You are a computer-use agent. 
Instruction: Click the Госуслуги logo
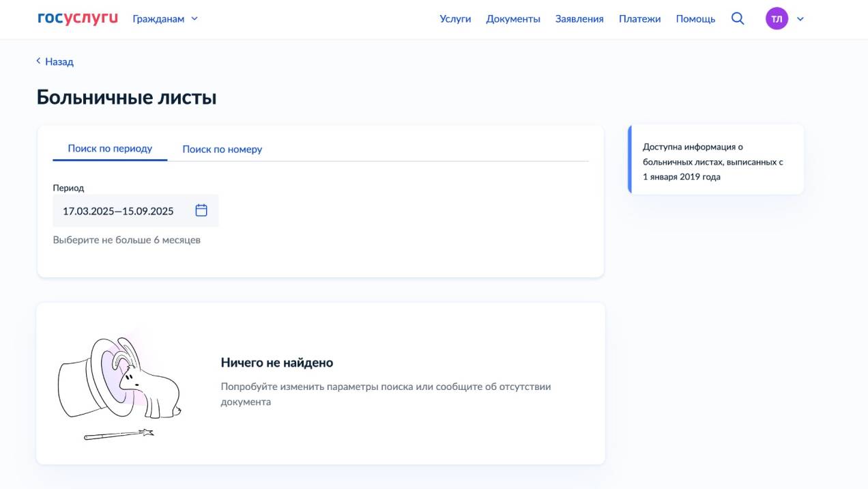(x=77, y=18)
